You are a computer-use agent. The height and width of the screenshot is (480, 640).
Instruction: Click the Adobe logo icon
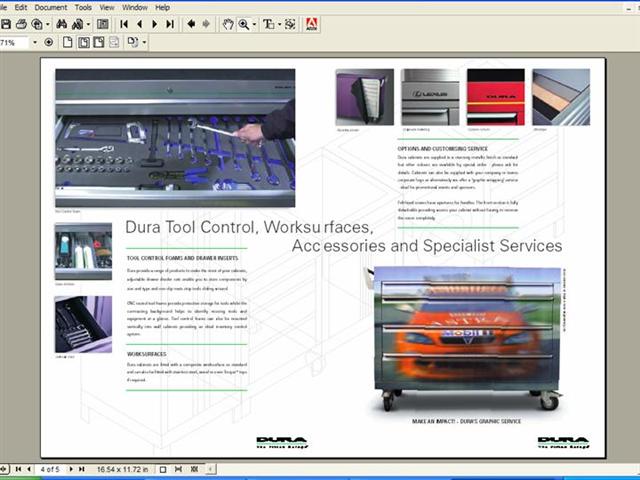(311, 24)
